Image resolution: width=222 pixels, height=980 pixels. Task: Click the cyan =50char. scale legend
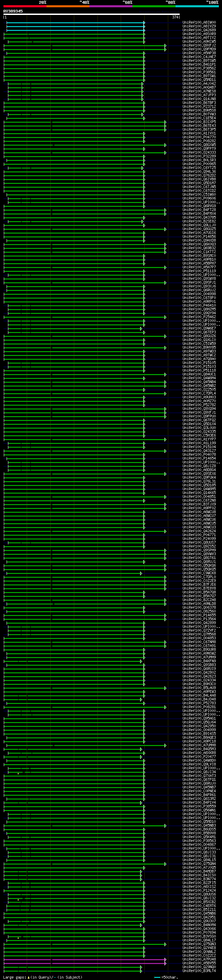[x=165, y=977]
